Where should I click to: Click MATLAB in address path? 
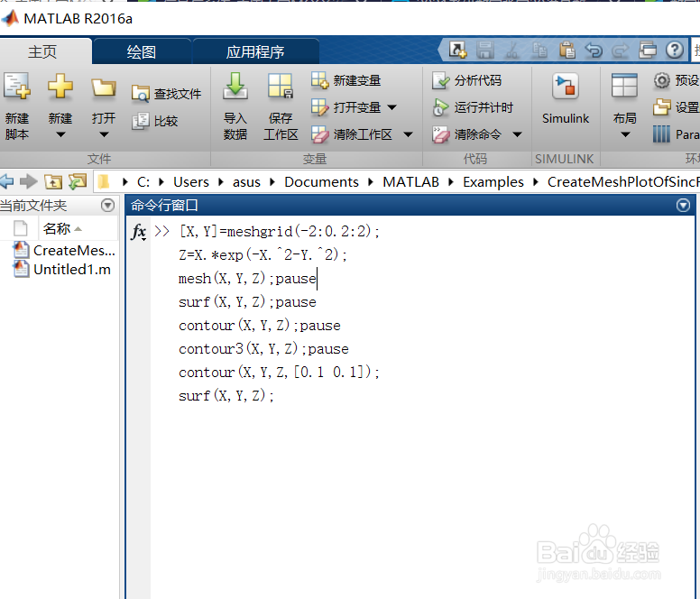click(x=410, y=181)
